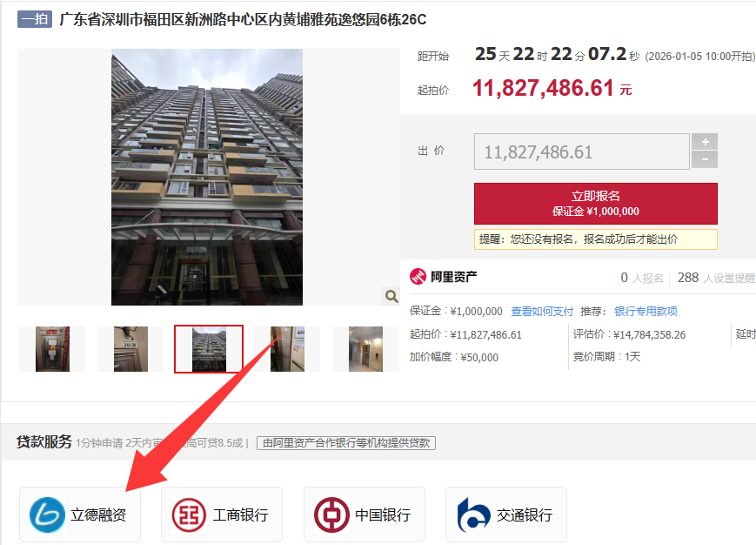Click 由阿里资产合作银行等机构提供贷款 label
756x545 pixels.
click(x=346, y=443)
